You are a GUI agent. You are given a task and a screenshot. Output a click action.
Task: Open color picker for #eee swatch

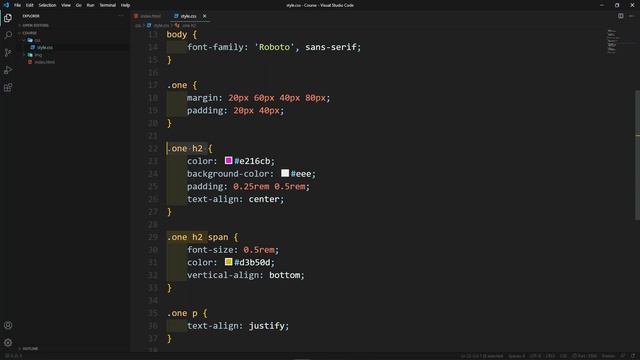point(285,173)
